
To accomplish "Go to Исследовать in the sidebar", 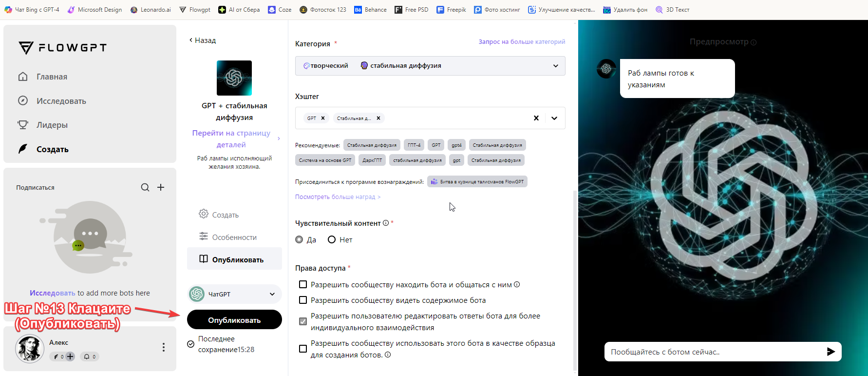I will click(61, 101).
